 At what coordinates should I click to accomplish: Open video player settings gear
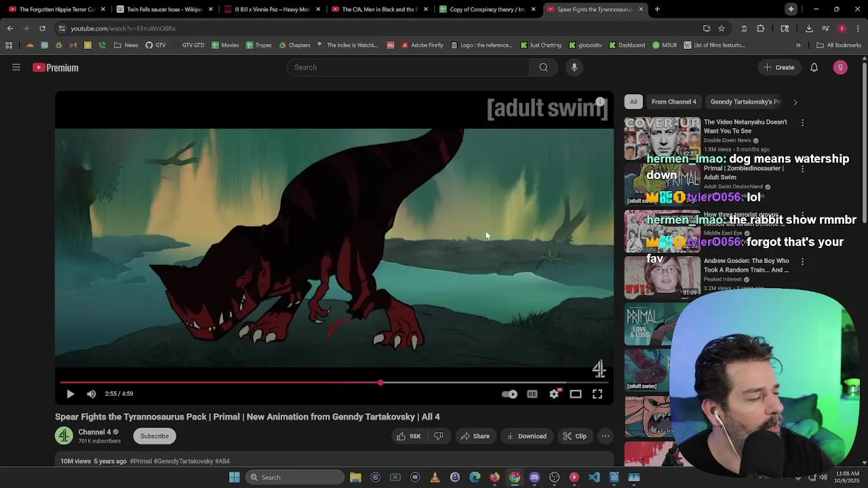[554, 394]
